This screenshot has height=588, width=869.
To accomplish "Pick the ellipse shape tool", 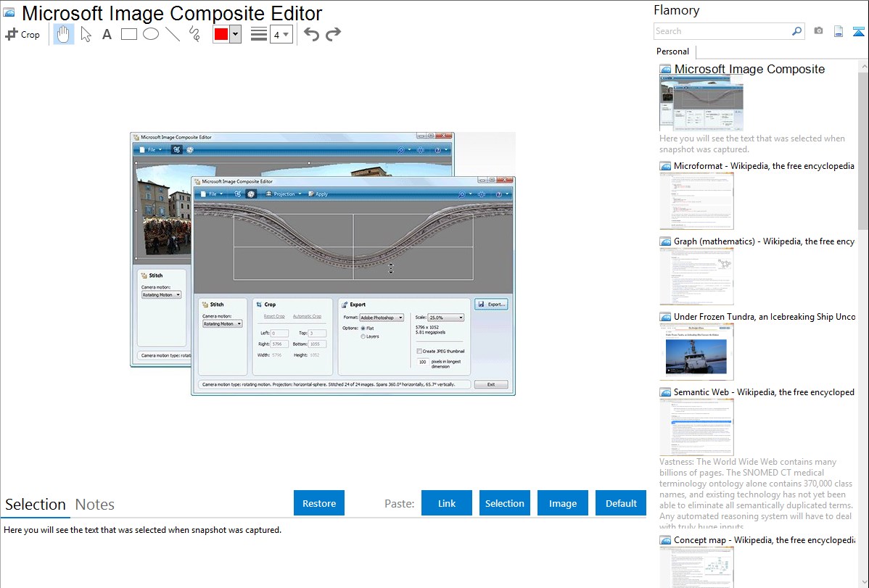I will coord(151,34).
